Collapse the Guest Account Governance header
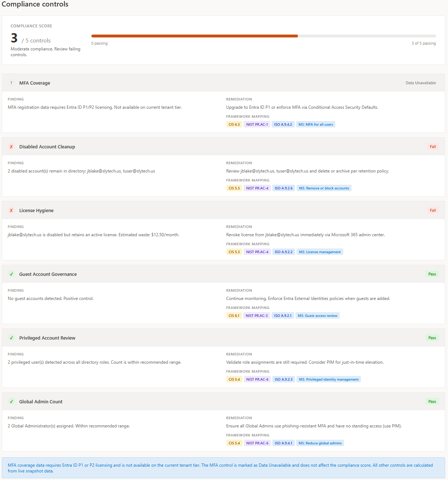 click(223, 274)
